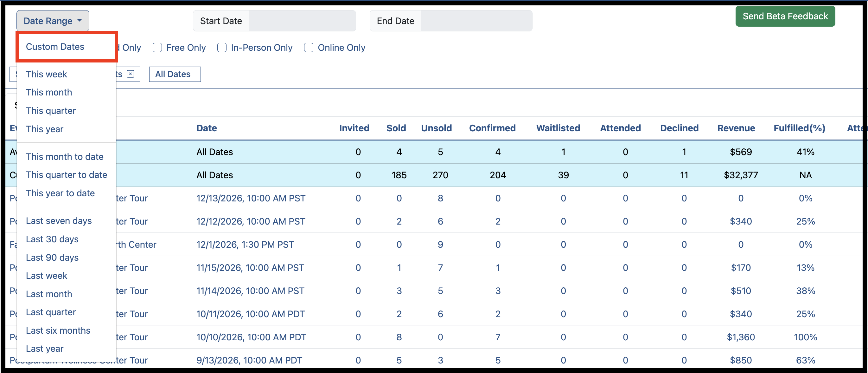Sort by Fulfilled(%) column header
868x373 pixels.
point(799,128)
